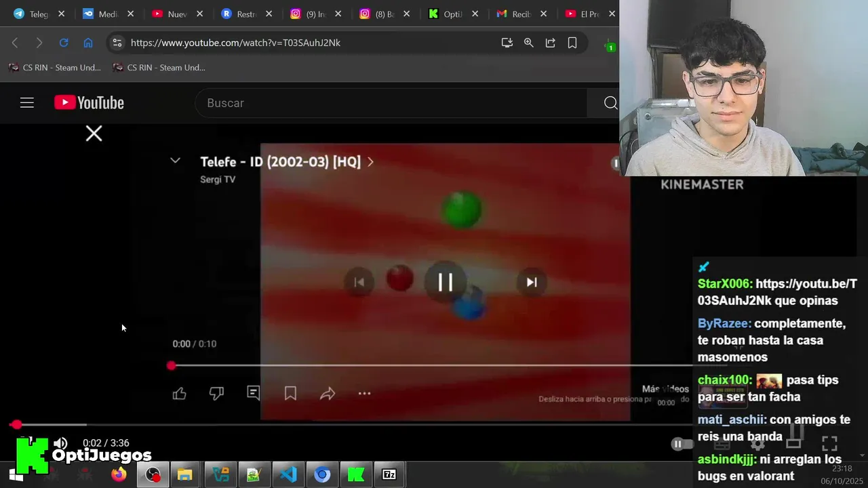
Task: Open the Windows Start menu
Action: pos(16,475)
